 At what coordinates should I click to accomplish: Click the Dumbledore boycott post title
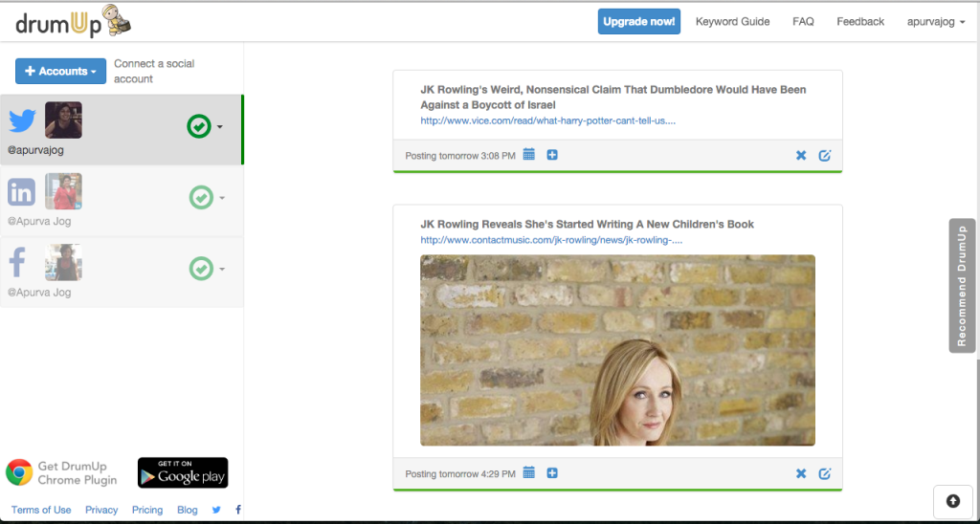(x=613, y=97)
